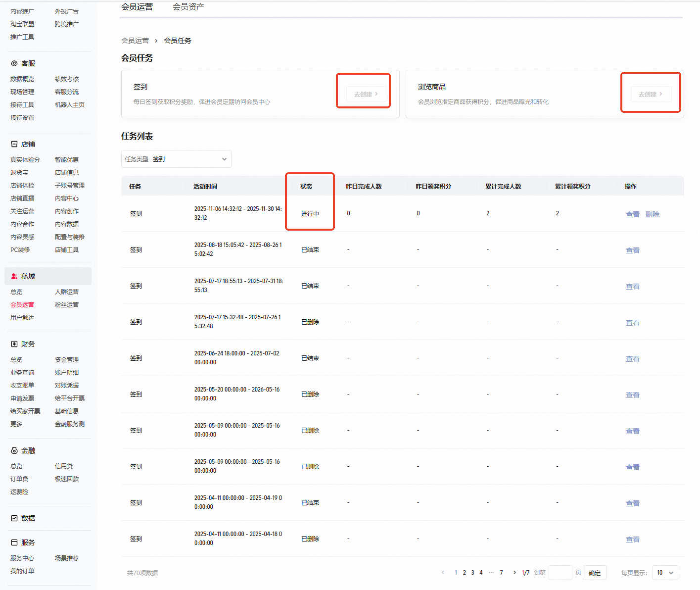Click the 会员运营 breadcrumb link
Screen dimensions: 700x590
tap(135, 41)
